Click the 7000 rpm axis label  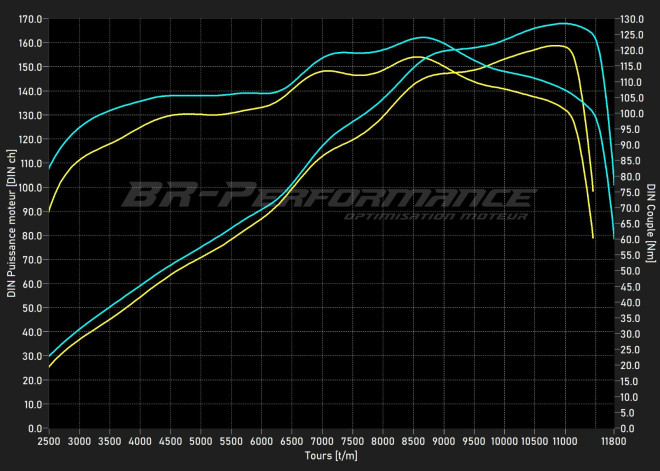click(322, 440)
